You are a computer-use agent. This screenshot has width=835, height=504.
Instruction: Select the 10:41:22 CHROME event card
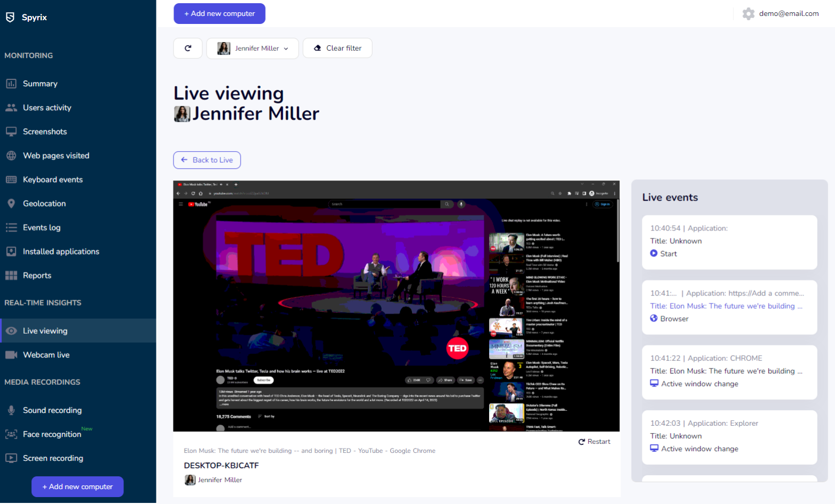click(730, 372)
